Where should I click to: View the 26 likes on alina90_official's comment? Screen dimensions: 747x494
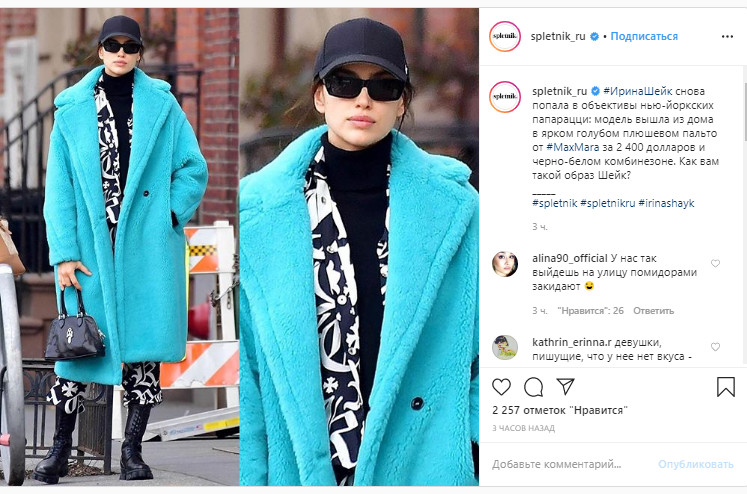[x=590, y=311]
